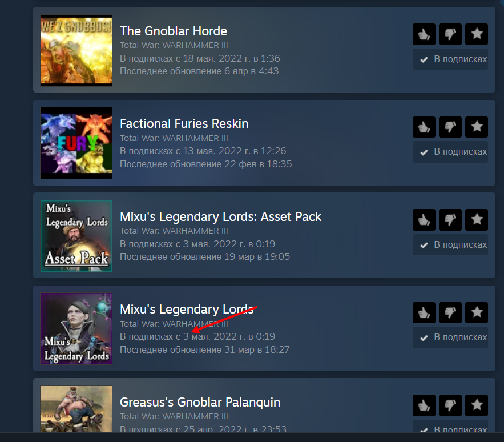
Task: Thumbs down Mixu's Legendary Lords: Asset Pack
Action: [x=450, y=220]
